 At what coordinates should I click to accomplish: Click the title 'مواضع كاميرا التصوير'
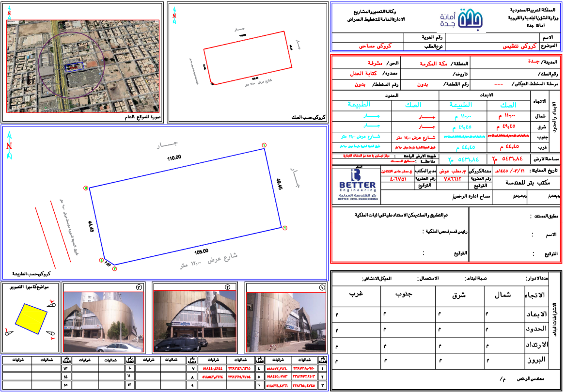(29, 287)
